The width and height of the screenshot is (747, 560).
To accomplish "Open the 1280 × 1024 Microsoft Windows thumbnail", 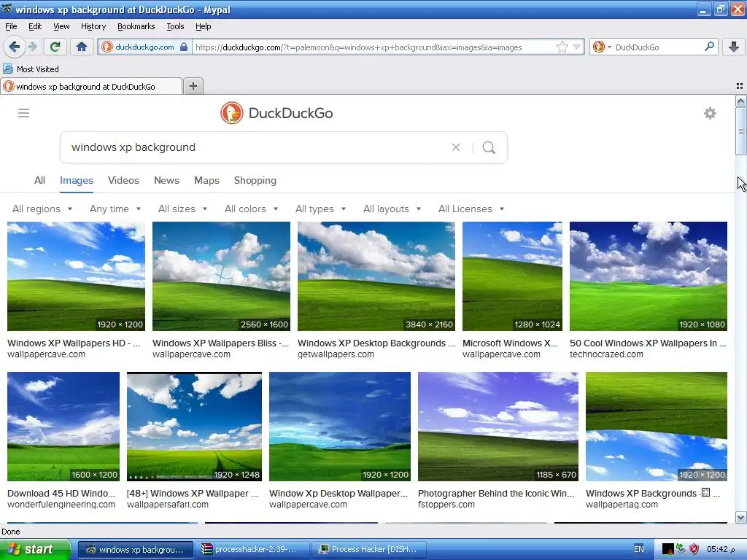I will tap(512, 276).
